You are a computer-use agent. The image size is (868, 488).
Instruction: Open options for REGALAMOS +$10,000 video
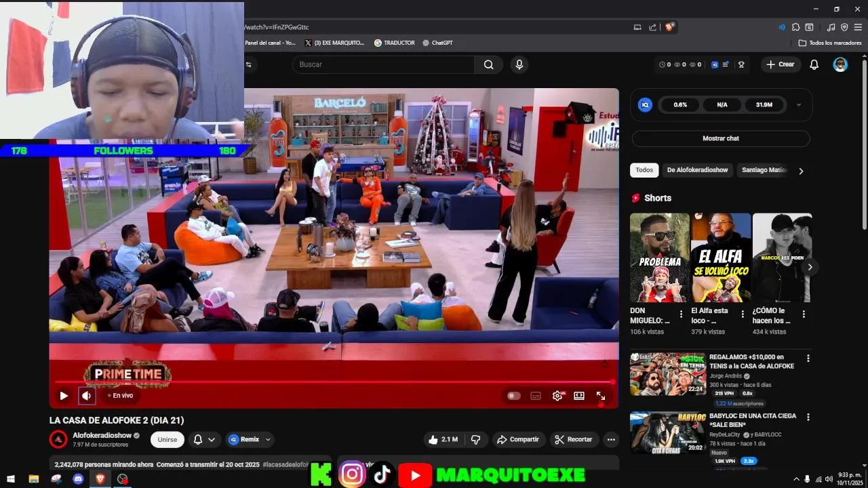pos(808,358)
